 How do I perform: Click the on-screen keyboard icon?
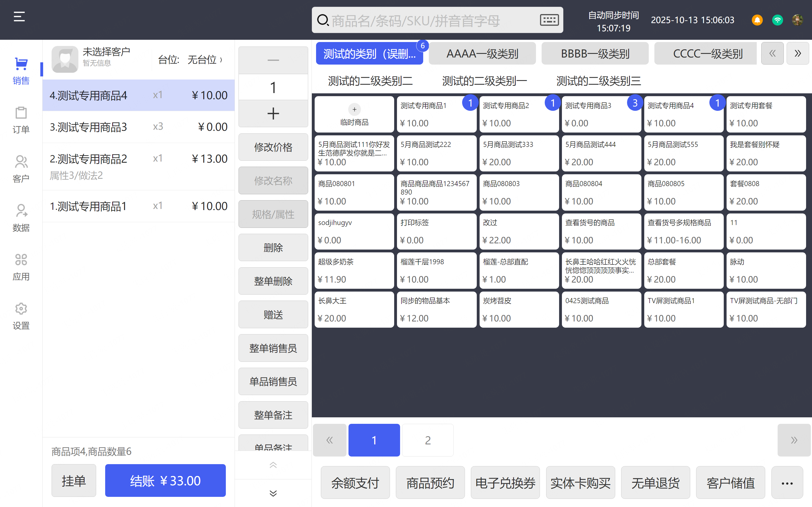coord(549,20)
